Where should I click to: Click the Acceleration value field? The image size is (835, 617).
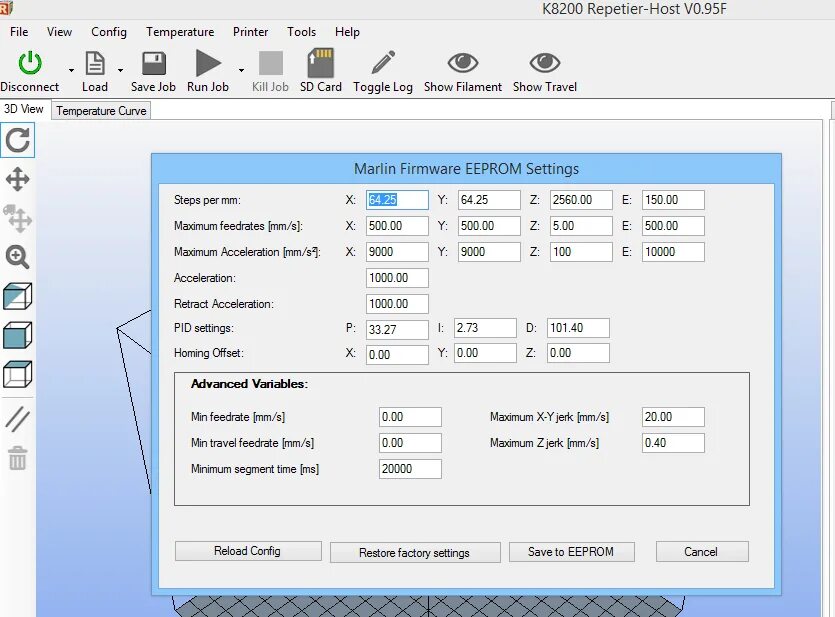tap(397, 278)
